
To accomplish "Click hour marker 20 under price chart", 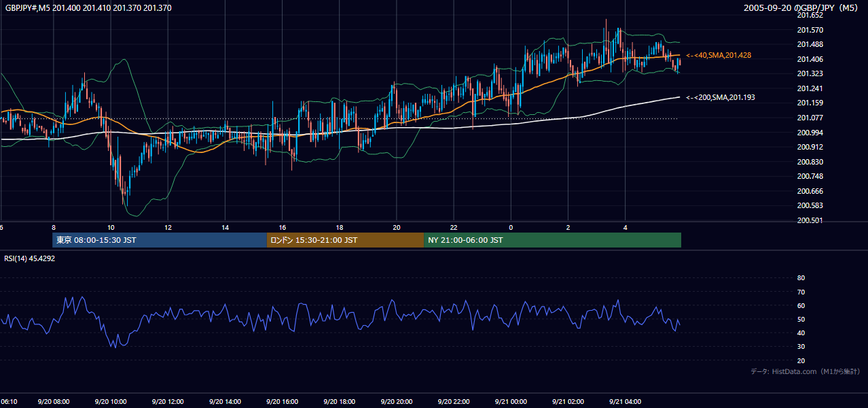I will (397, 227).
